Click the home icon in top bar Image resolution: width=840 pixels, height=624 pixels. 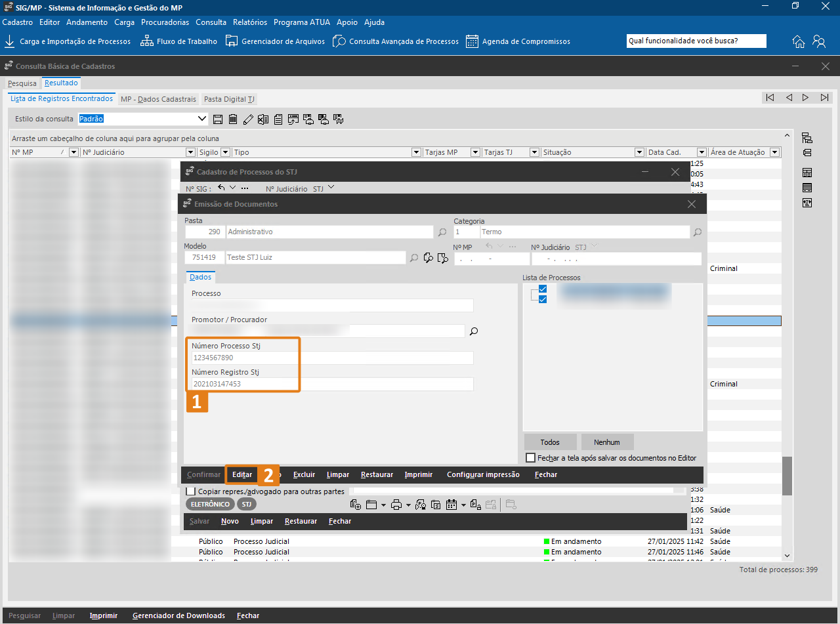799,41
